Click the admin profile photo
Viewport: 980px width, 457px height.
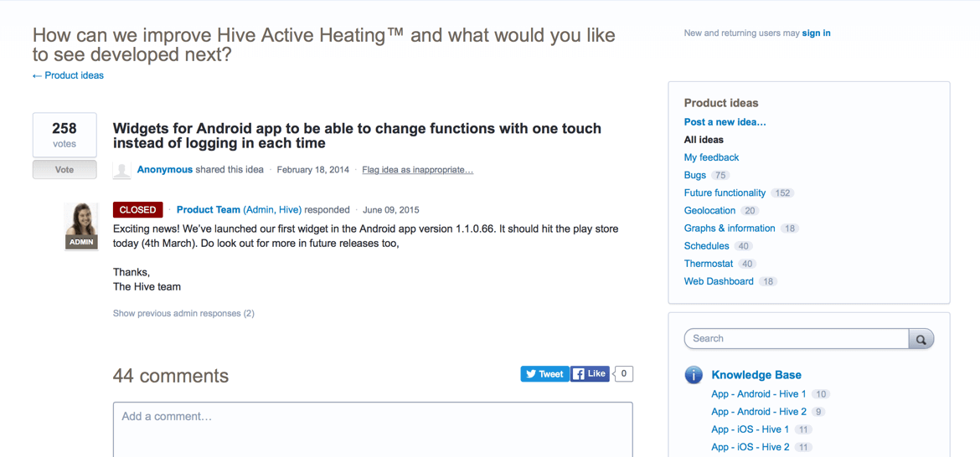click(81, 225)
